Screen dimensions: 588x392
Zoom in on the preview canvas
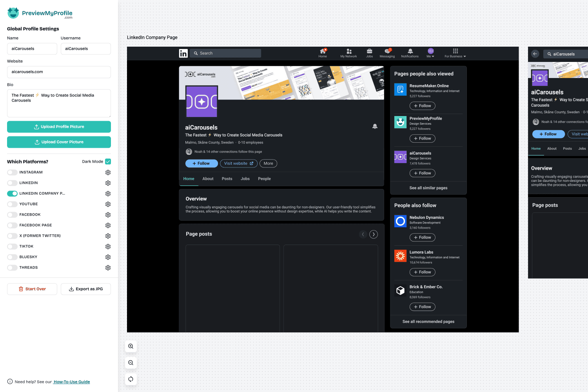pos(131,346)
